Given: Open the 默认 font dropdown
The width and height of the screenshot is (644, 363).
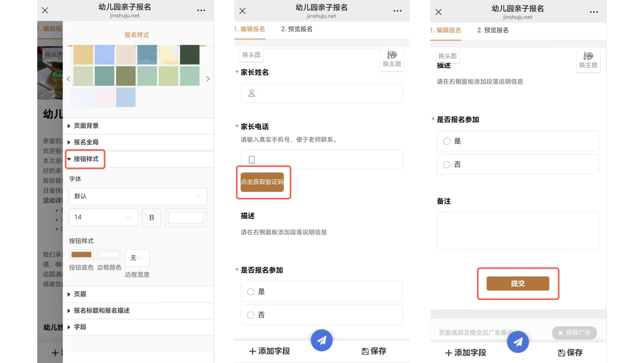Looking at the screenshot, I should [138, 196].
